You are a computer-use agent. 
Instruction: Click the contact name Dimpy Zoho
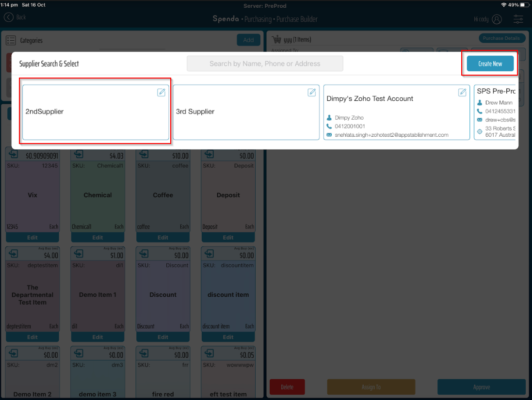(x=349, y=118)
